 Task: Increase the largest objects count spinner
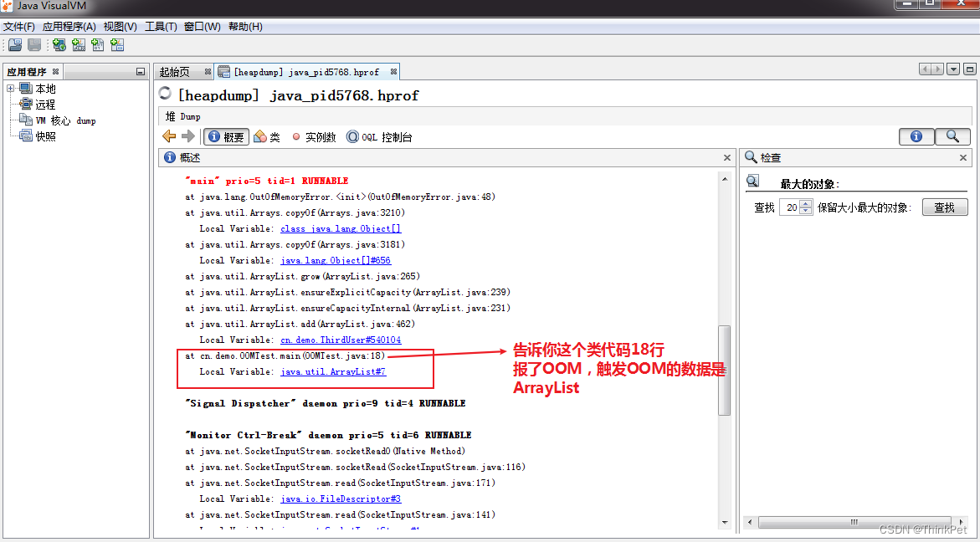[x=806, y=203]
